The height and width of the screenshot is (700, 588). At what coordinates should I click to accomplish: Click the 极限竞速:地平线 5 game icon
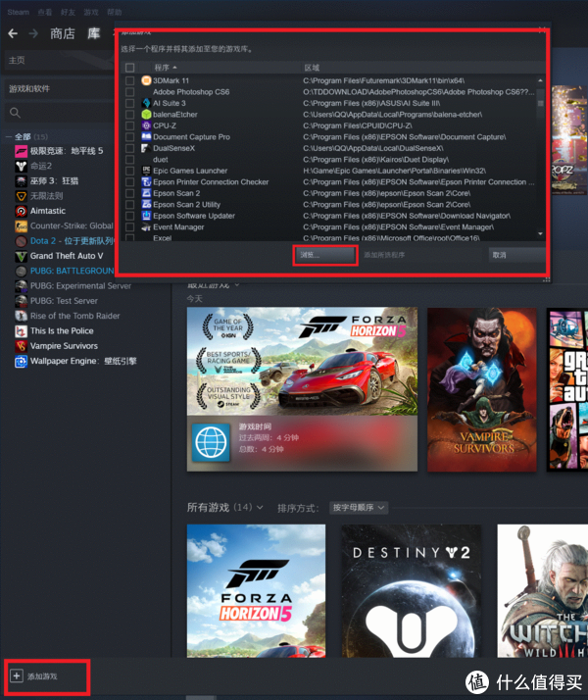pyautogui.click(x=21, y=151)
